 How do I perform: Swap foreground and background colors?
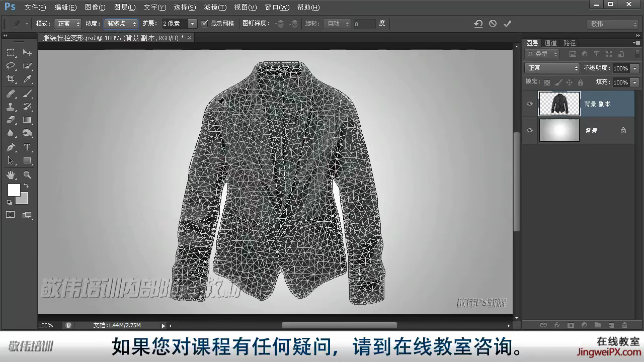(x=26, y=186)
